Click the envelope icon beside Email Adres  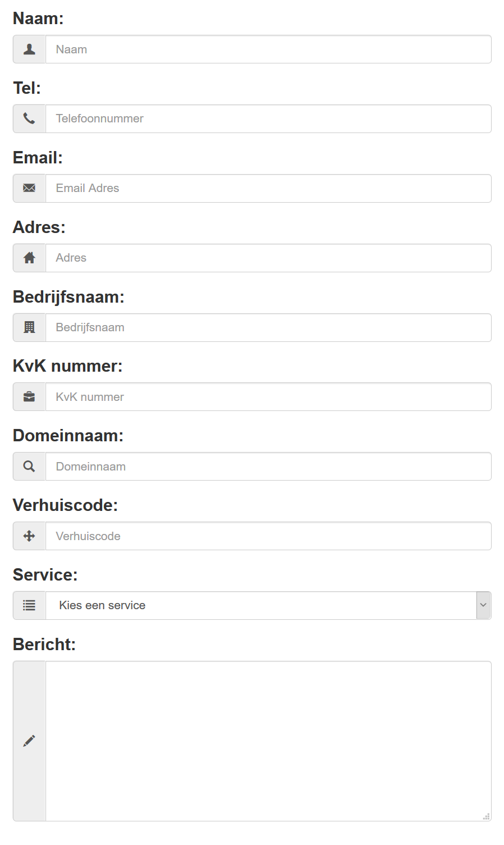coord(29,188)
